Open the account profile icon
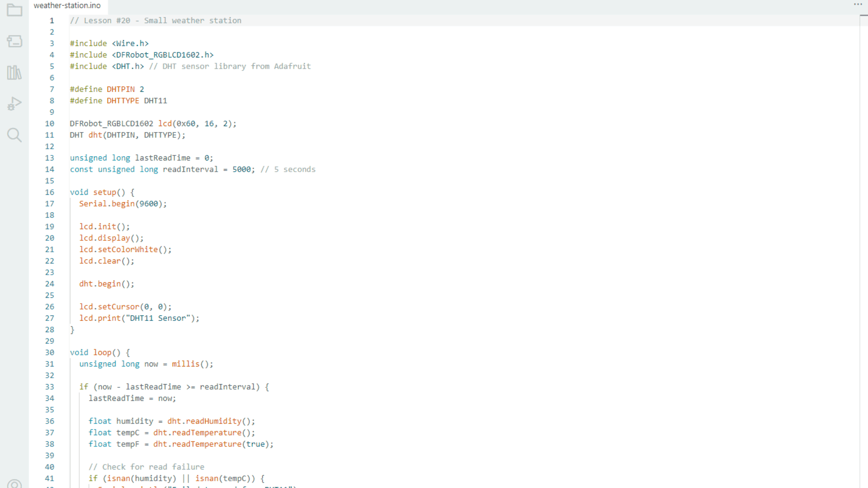The image size is (868, 488). (x=14, y=483)
